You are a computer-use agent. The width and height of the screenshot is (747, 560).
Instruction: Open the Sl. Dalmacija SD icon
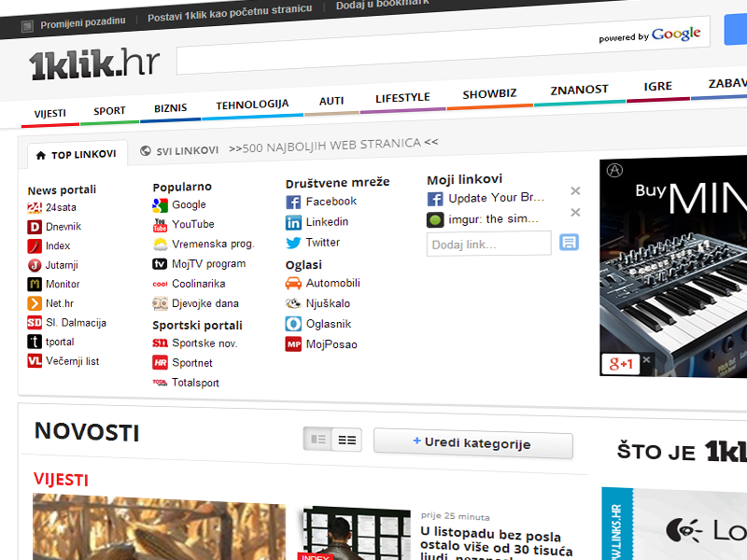pyautogui.click(x=35, y=323)
